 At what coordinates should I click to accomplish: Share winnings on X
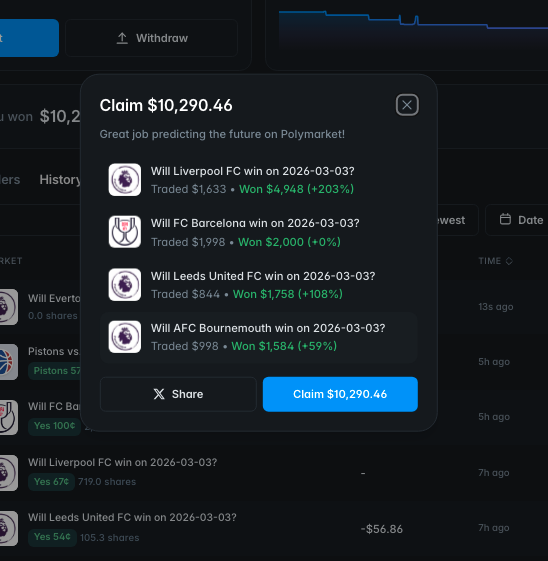coord(178,394)
